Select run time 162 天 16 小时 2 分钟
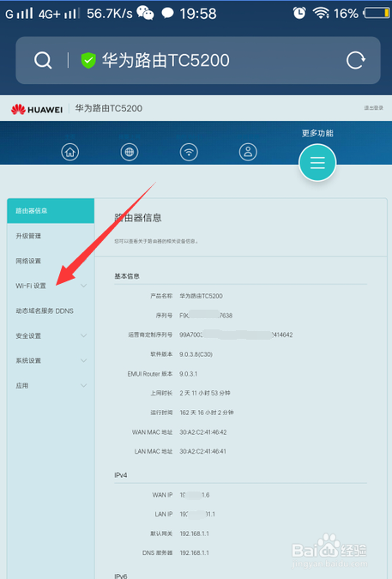The width and height of the screenshot is (392, 579). [207, 413]
